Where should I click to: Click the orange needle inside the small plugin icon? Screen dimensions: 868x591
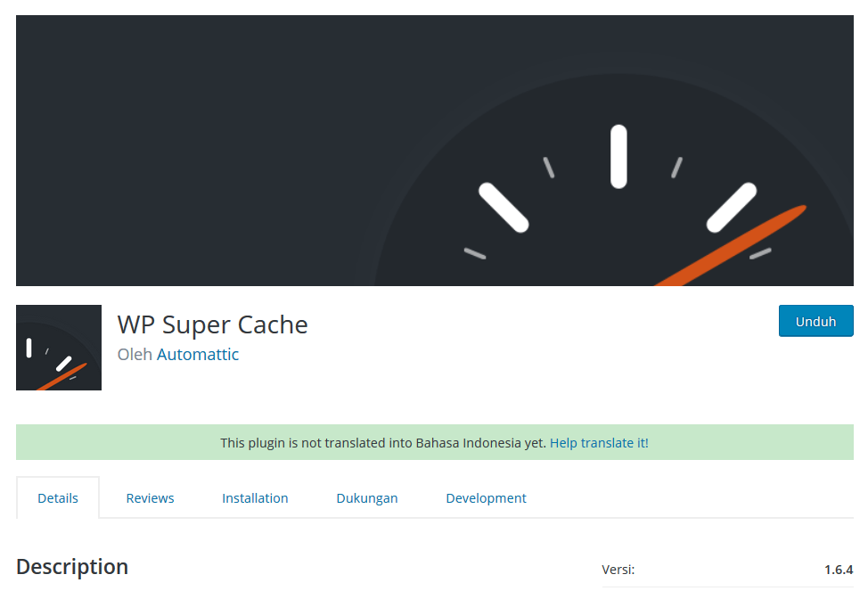[64, 375]
